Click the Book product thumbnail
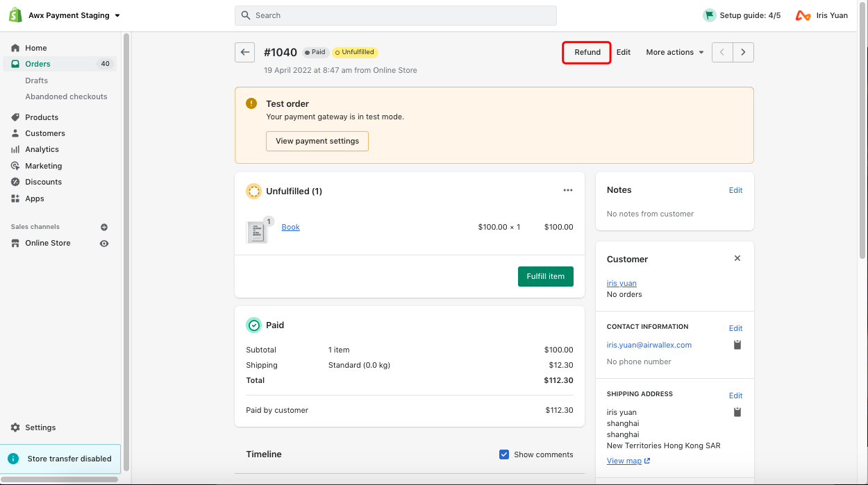The width and height of the screenshot is (868, 485). click(x=256, y=232)
